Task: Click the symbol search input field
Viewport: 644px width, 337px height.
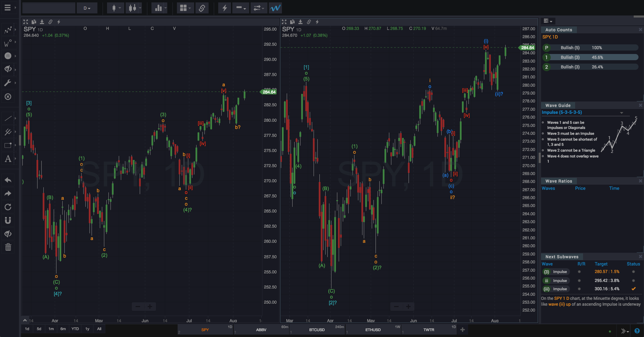Action: point(49,8)
